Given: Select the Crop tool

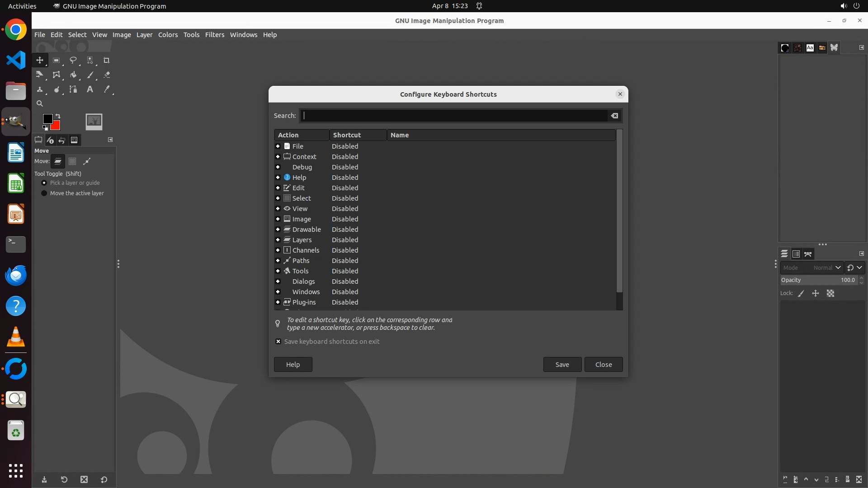Looking at the screenshot, I should [x=107, y=60].
